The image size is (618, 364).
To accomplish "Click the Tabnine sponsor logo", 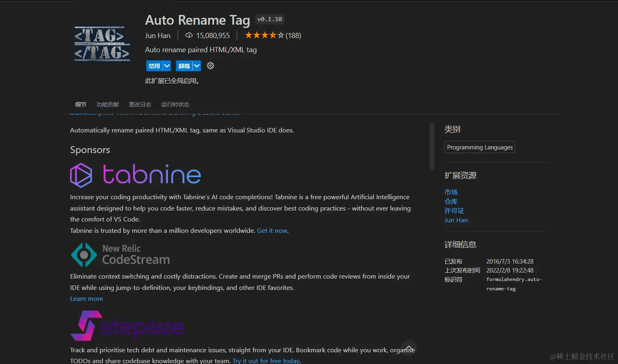I will (135, 175).
